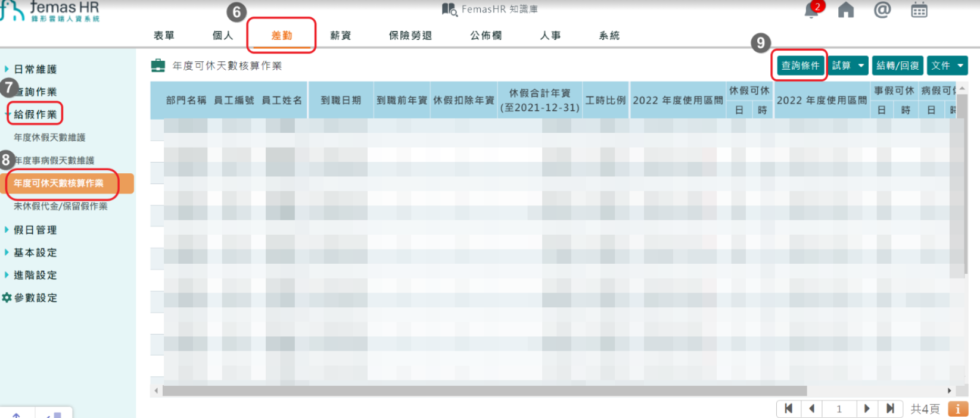Open the 個人 menu tab
The width and height of the screenshot is (980, 418).
click(223, 36)
